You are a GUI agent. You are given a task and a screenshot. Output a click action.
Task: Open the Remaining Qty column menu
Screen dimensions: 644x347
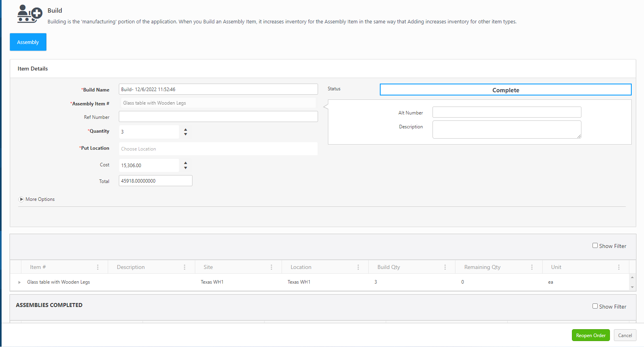tap(532, 267)
